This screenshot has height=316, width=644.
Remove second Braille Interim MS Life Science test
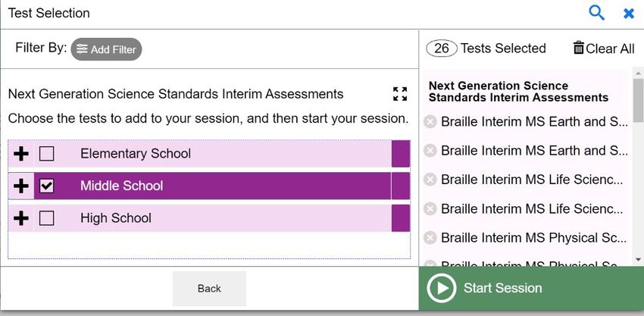[x=430, y=208]
